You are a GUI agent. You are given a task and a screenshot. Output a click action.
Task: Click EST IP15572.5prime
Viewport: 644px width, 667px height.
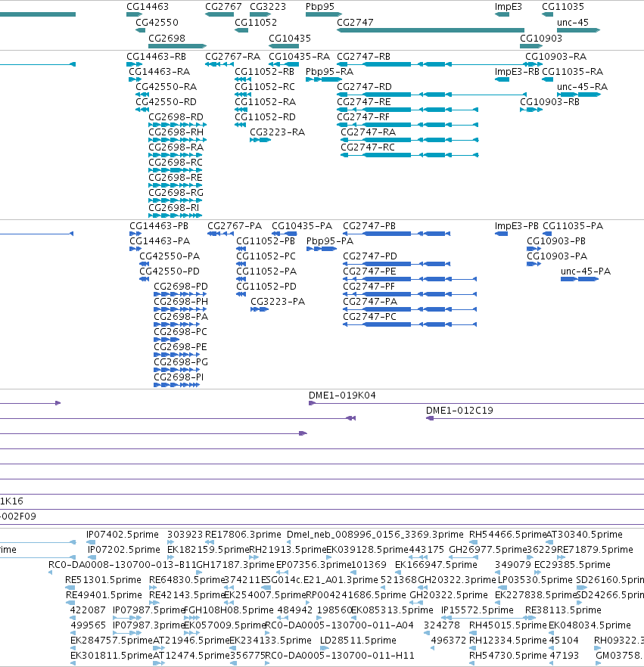[x=478, y=610]
